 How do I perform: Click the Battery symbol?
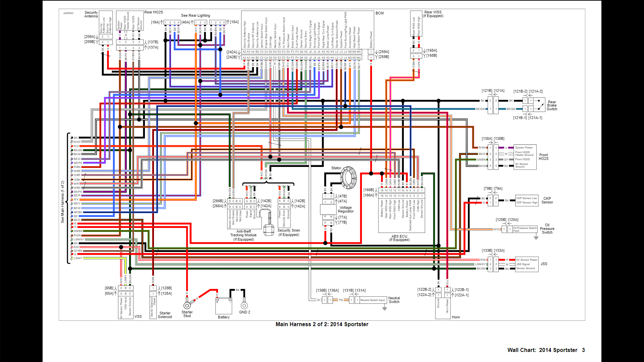[224, 305]
